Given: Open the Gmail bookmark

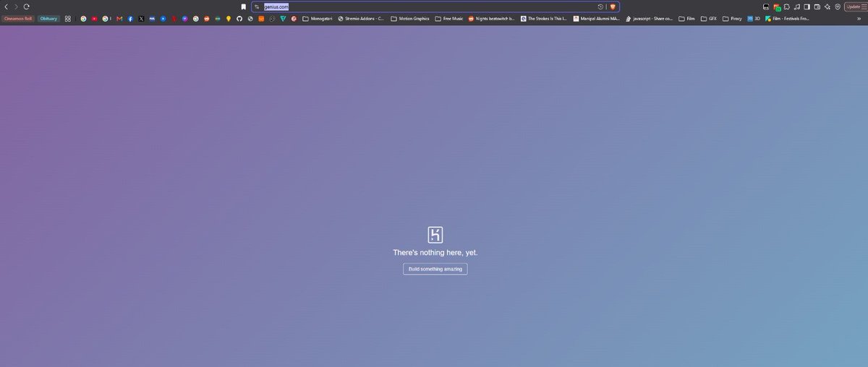Looking at the screenshot, I should 119,19.
